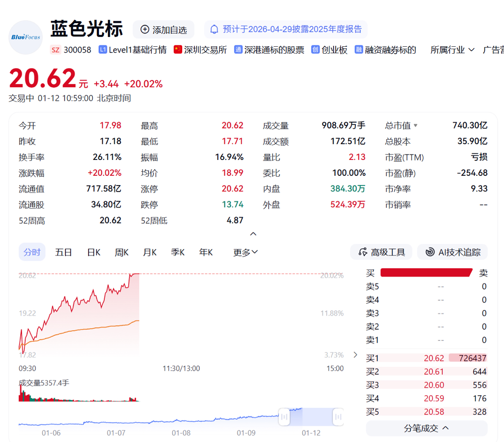Switch to 周K chart tab
The width and height of the screenshot is (504, 442).
point(122,253)
